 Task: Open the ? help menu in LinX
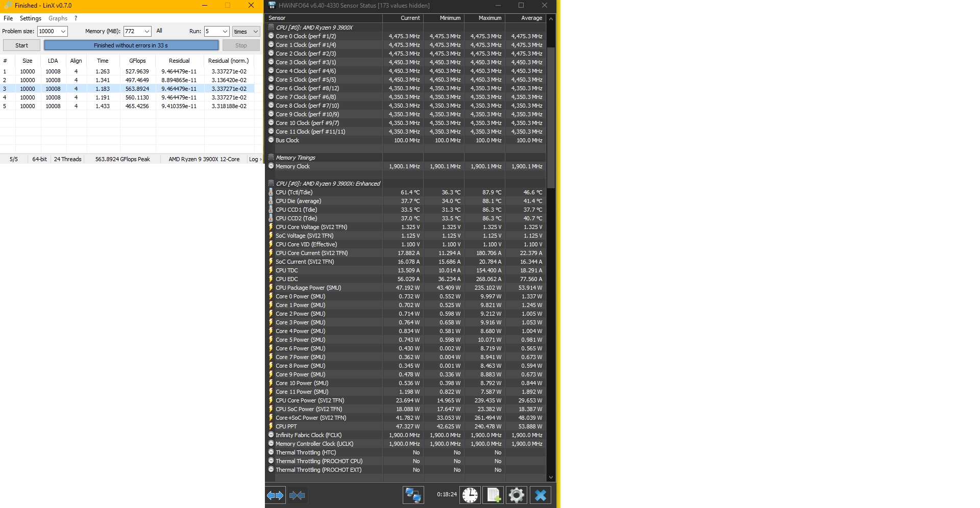pyautogui.click(x=76, y=18)
